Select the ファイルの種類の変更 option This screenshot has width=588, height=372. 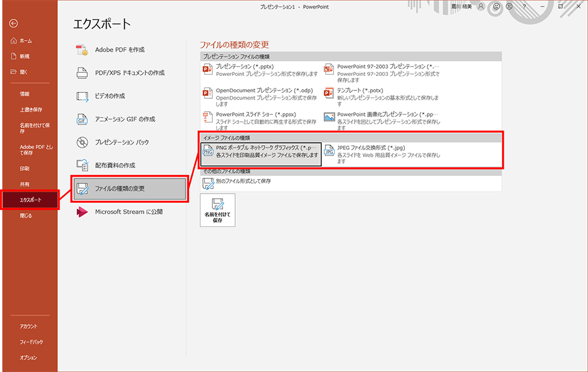coord(130,189)
